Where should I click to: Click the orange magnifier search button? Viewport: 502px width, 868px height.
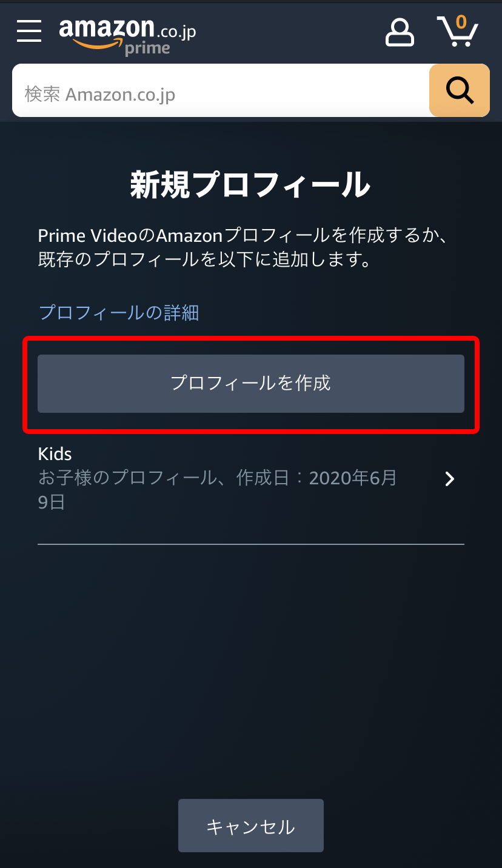click(x=460, y=90)
